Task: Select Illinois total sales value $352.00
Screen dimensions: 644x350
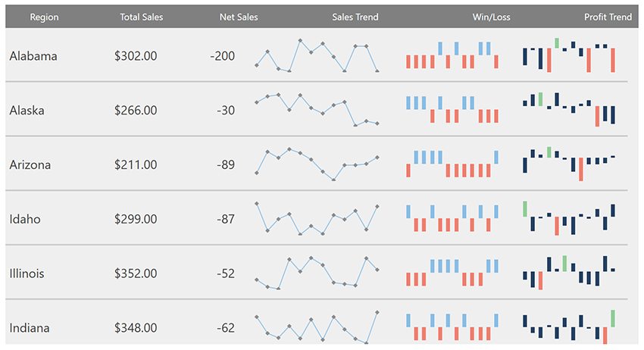Action: click(136, 274)
